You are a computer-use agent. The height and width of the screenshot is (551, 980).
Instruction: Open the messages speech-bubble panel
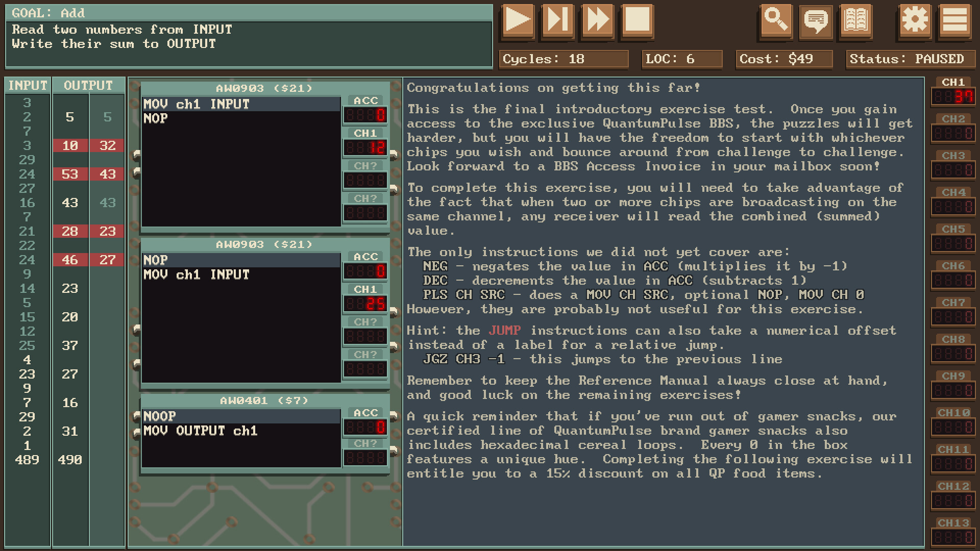[816, 21]
